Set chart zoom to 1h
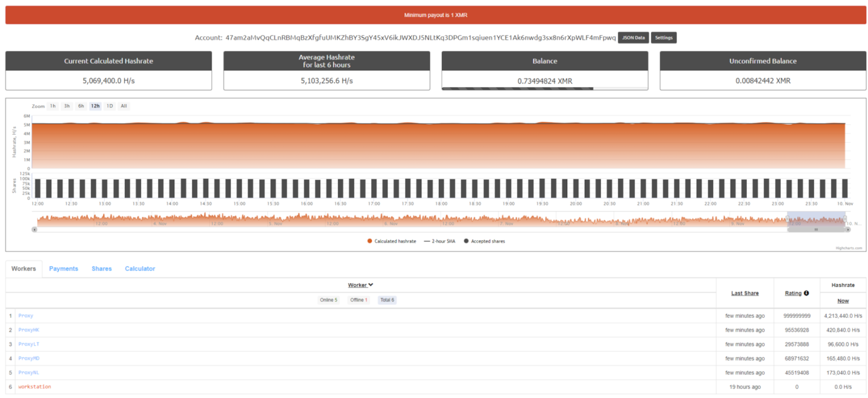 53,106
